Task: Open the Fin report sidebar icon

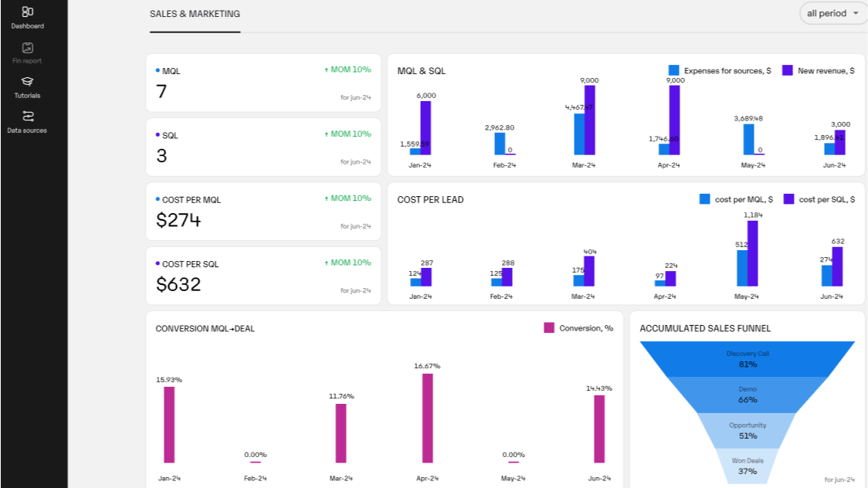Action: 28,48
